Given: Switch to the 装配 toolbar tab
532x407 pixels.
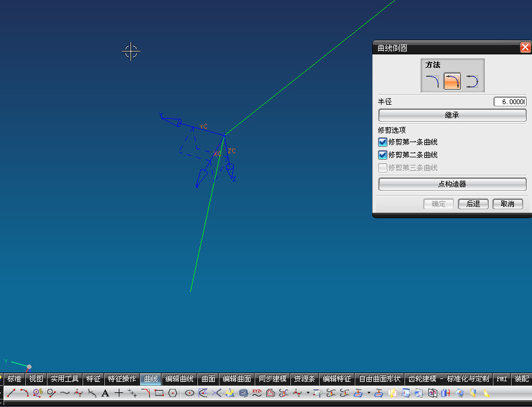Looking at the screenshot, I should point(521,378).
